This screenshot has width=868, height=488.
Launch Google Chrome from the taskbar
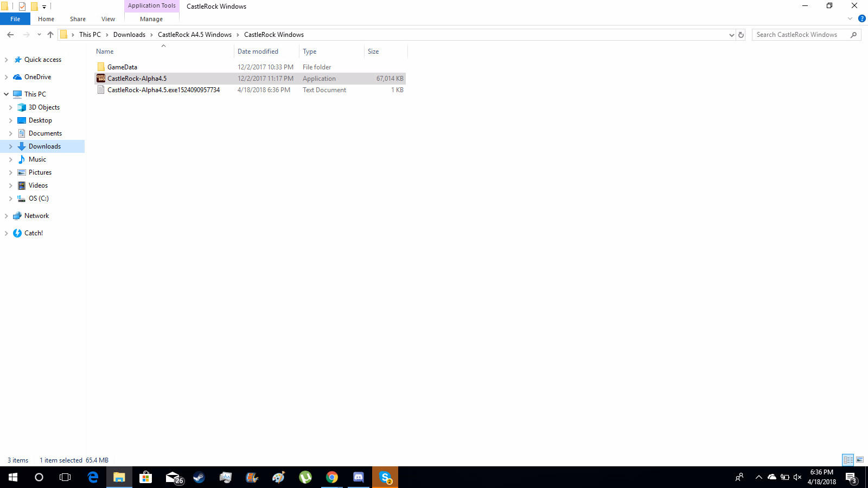(332, 477)
